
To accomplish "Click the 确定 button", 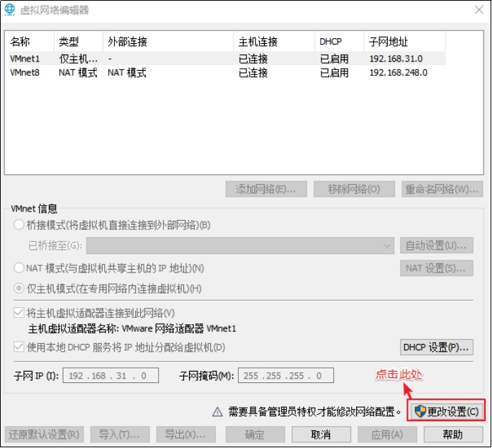I will tap(255, 435).
